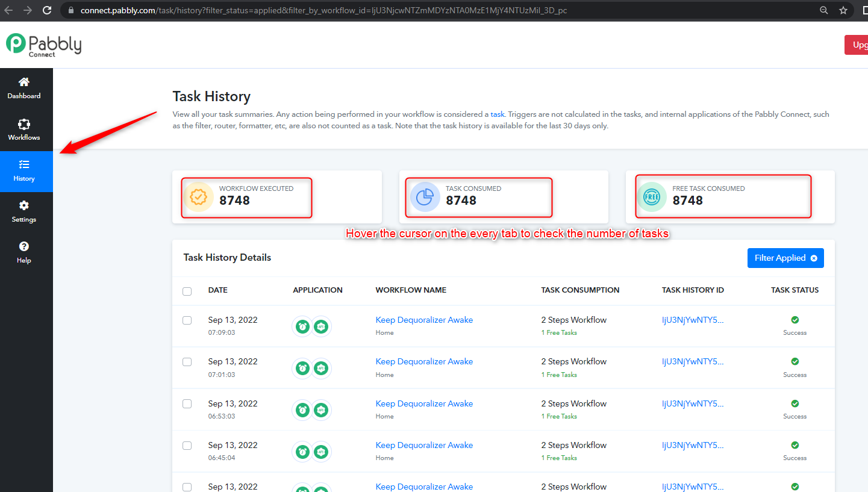Click the success checkmark in the 06:53:03 row
The image size is (868, 492).
[795, 403]
